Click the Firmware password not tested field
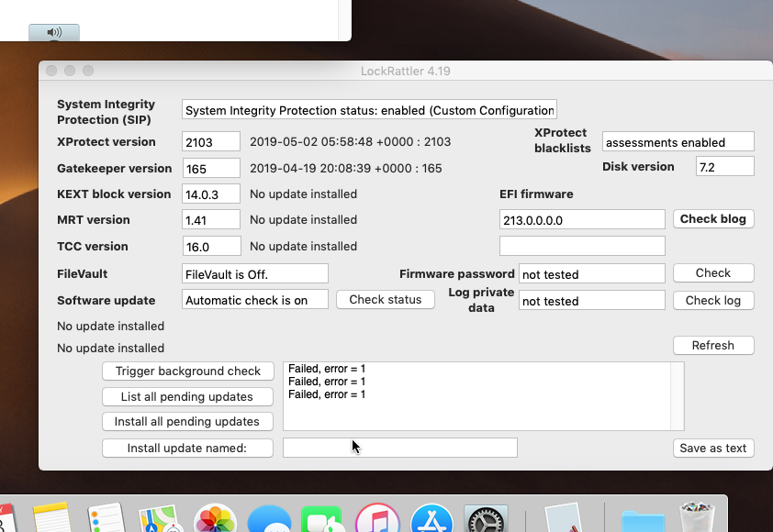773x532 pixels. click(x=591, y=274)
